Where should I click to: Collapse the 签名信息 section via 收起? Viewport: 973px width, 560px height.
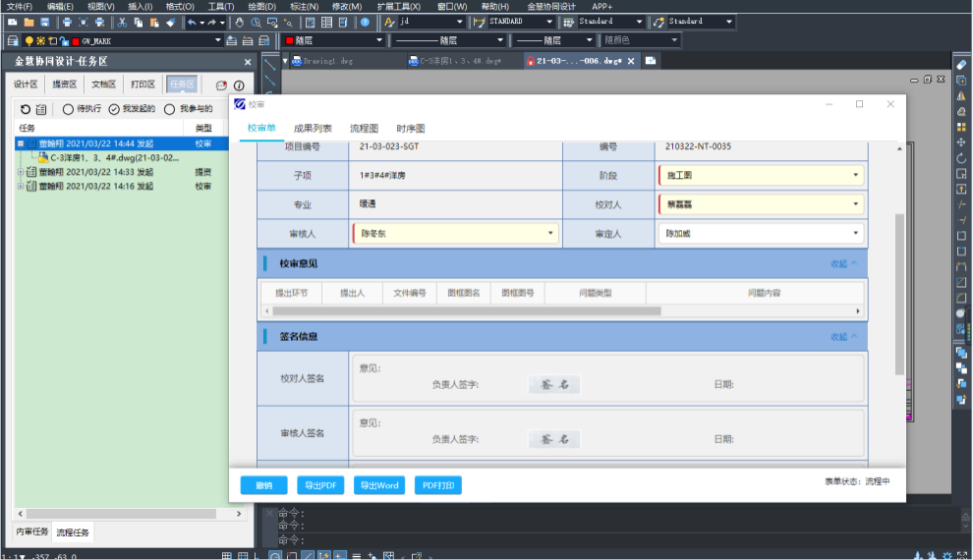pos(844,337)
